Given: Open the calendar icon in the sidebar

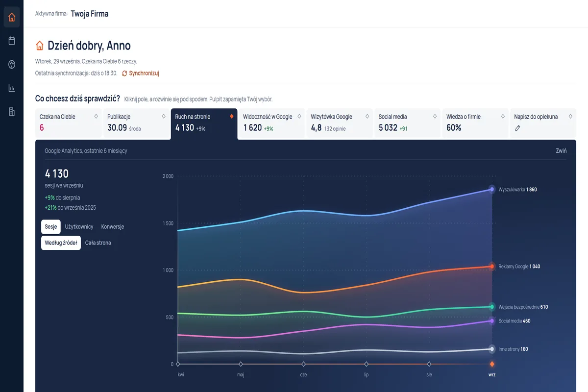Looking at the screenshot, I should tap(12, 41).
